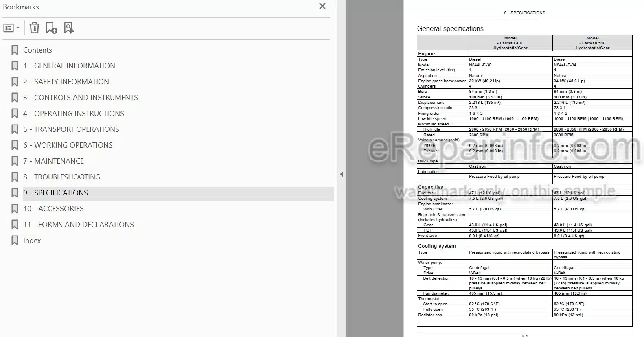Navigate to 4 - OPERATING INSTRUCTIONS

(74, 114)
